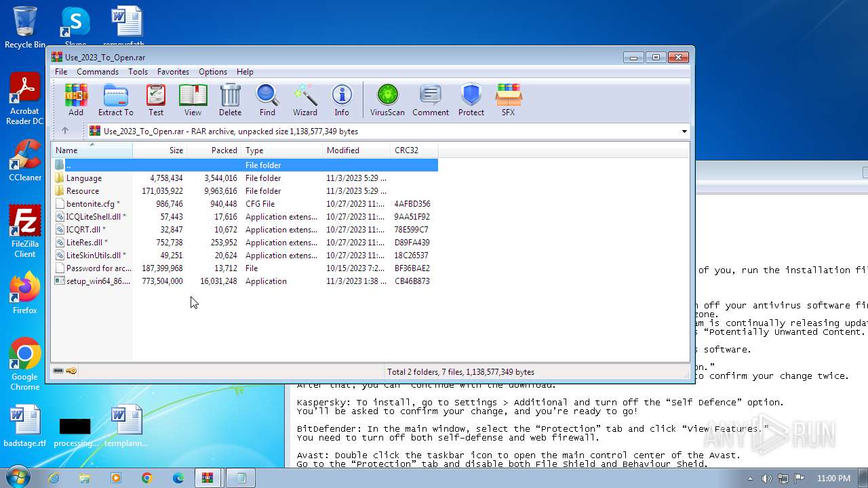Open the Options menu

pyautogui.click(x=213, y=72)
